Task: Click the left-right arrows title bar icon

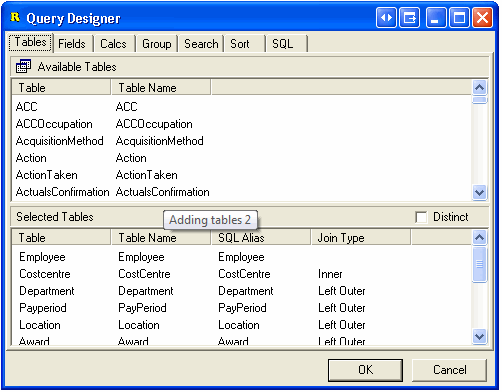Action: click(x=386, y=17)
